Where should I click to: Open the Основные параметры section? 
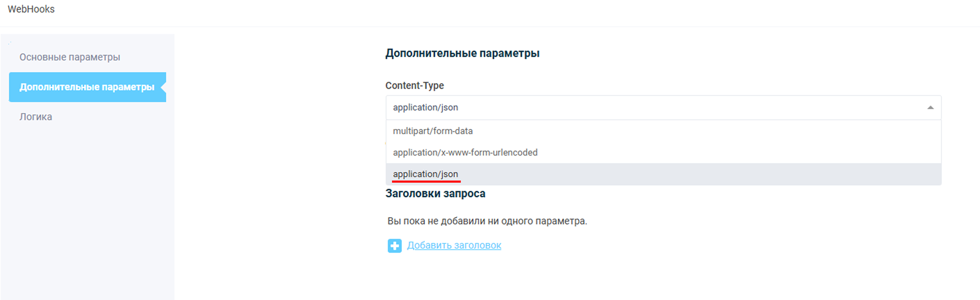coord(70,57)
